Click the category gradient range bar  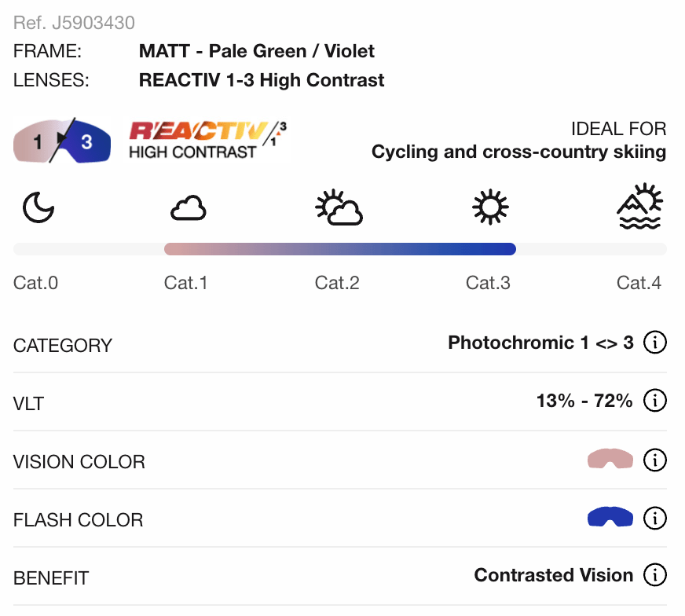(x=339, y=249)
